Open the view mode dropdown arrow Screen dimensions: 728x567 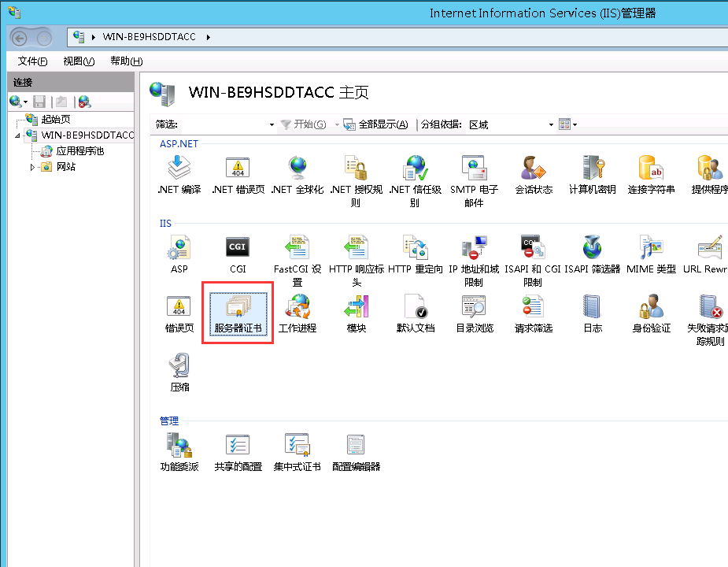point(575,124)
